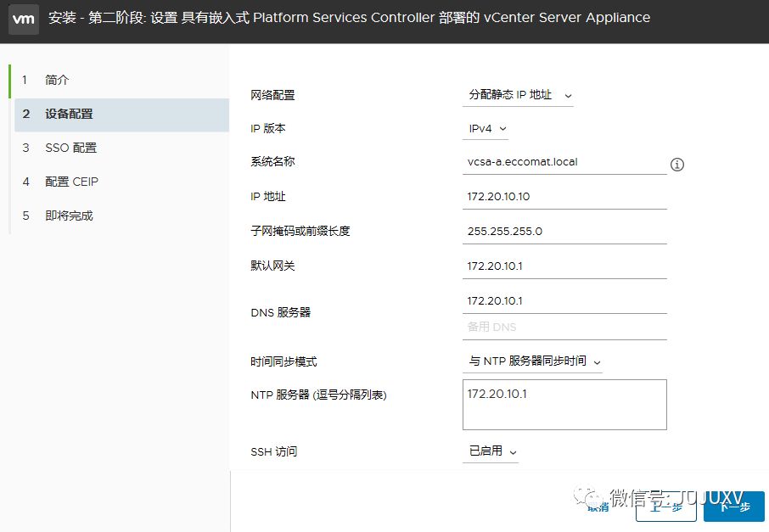Click the IP 地址 label
769x532 pixels.
(267, 197)
